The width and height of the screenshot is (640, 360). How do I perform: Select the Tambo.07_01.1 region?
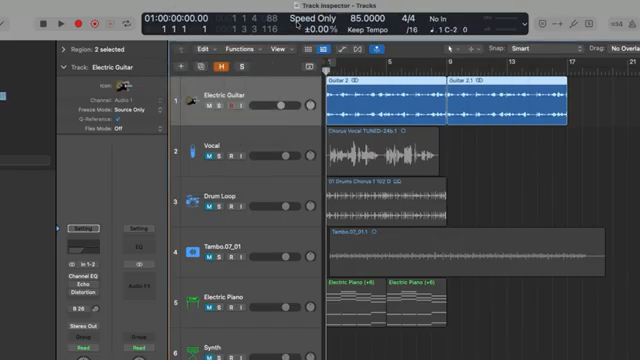[467, 252]
